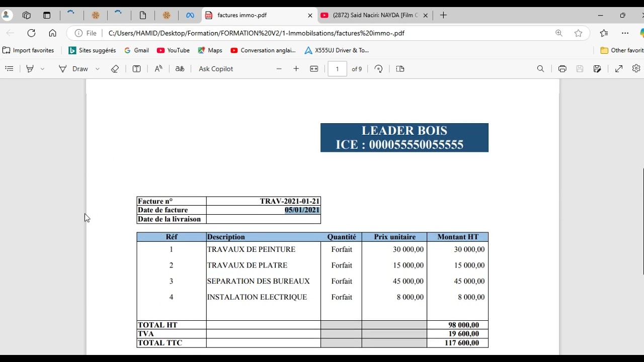
Task: Open the Page view options
Action: point(400,69)
